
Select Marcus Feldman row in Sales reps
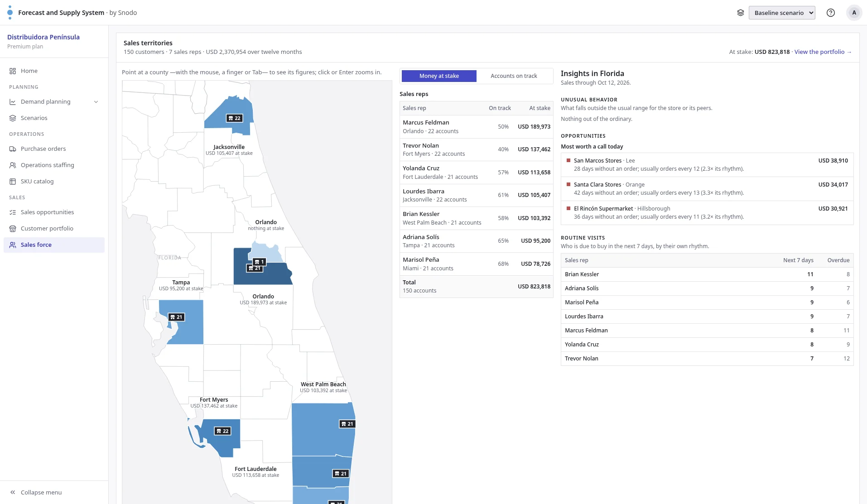pyautogui.click(x=476, y=127)
